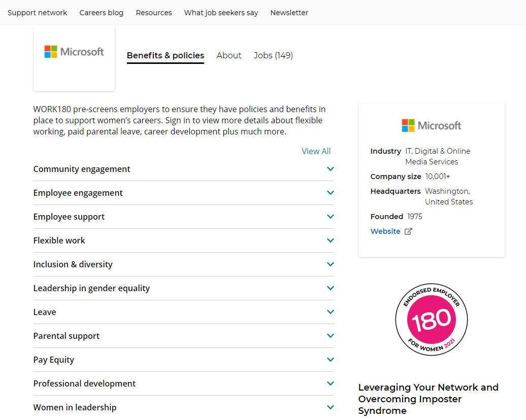Click the Endorsed Employer 180 badge
Viewport: 526px width, 420px height.
(432, 320)
